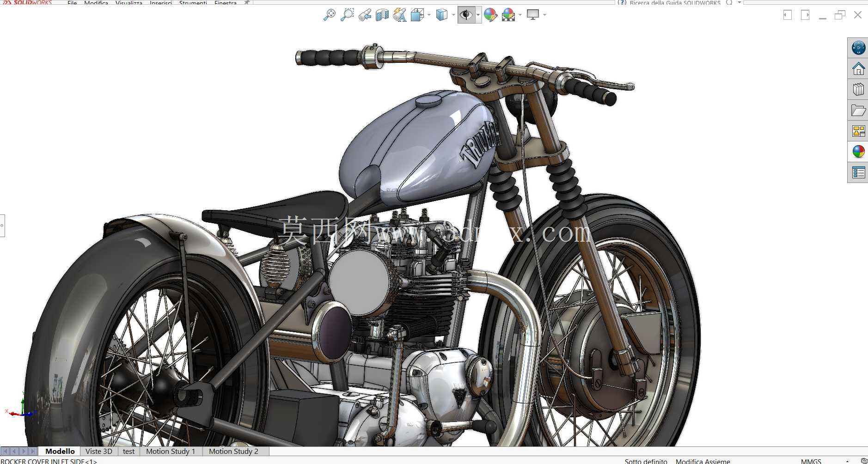Switch to the Modello tab

tap(60, 451)
